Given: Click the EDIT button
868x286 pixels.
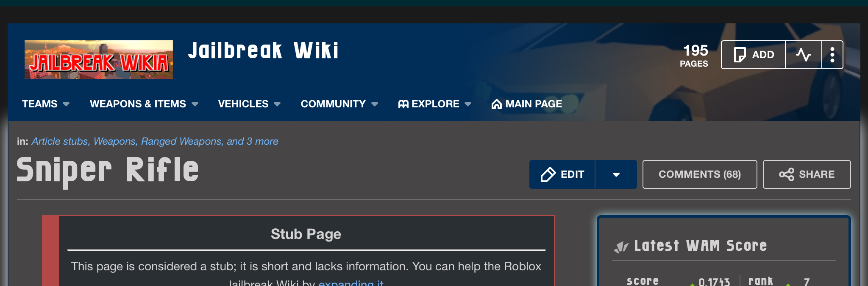Looking at the screenshot, I should point(562,174).
